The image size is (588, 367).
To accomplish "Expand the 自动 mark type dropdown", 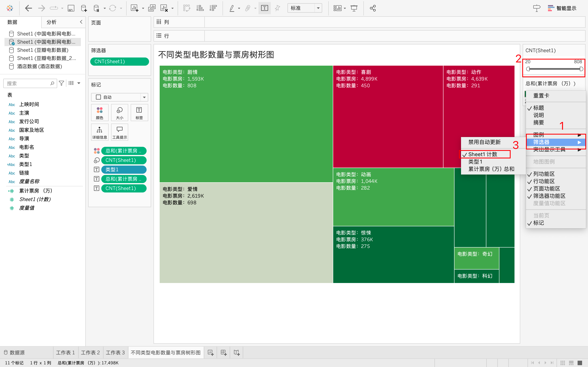I will pos(144,97).
